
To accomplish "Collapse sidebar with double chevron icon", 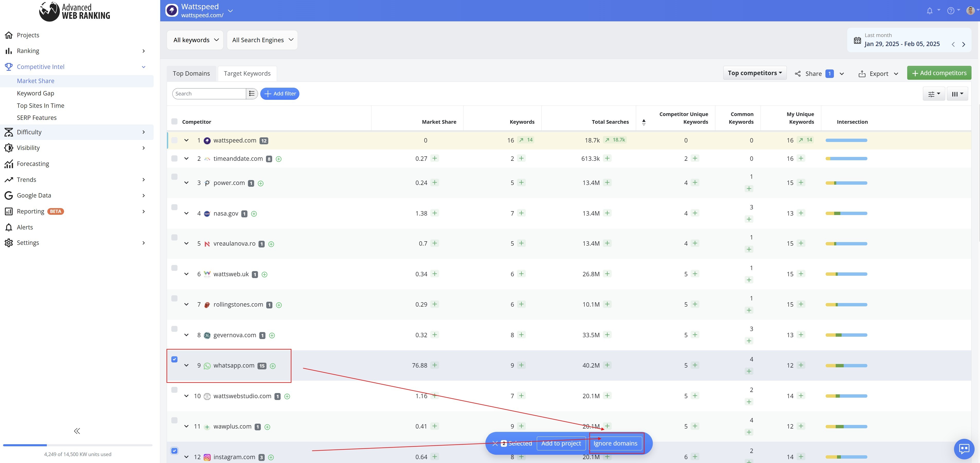I will coord(77,431).
